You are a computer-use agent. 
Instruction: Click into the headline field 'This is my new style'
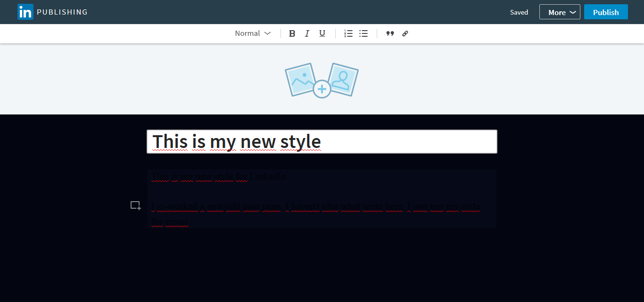tap(322, 141)
